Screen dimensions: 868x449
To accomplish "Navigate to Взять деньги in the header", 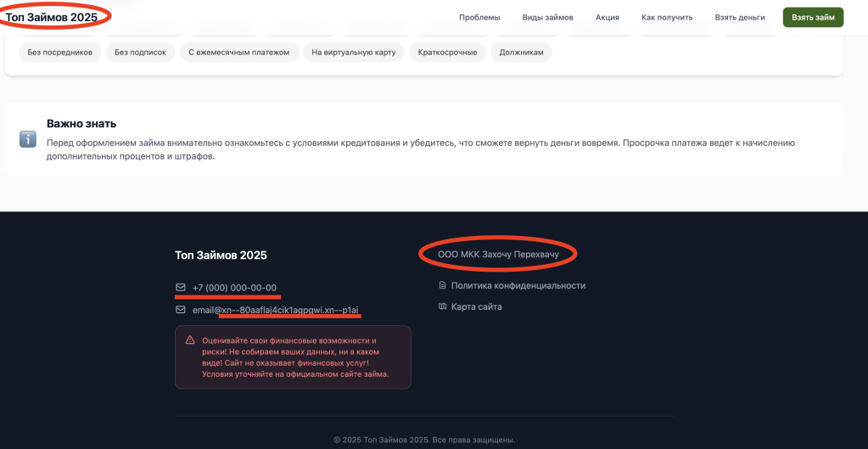I will coord(740,17).
